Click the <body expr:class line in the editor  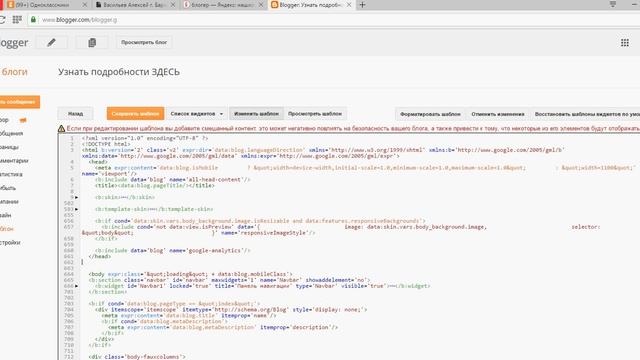tap(191, 274)
